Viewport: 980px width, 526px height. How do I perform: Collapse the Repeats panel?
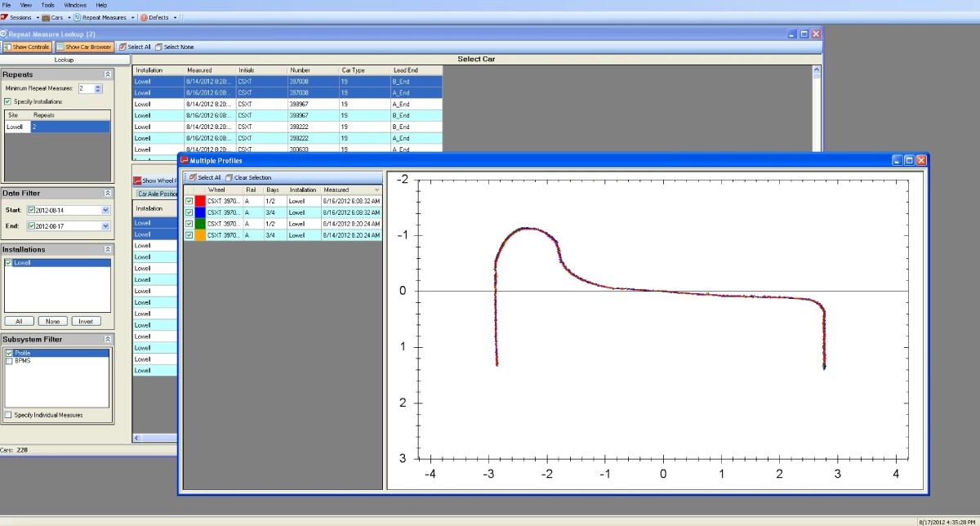tap(107, 74)
